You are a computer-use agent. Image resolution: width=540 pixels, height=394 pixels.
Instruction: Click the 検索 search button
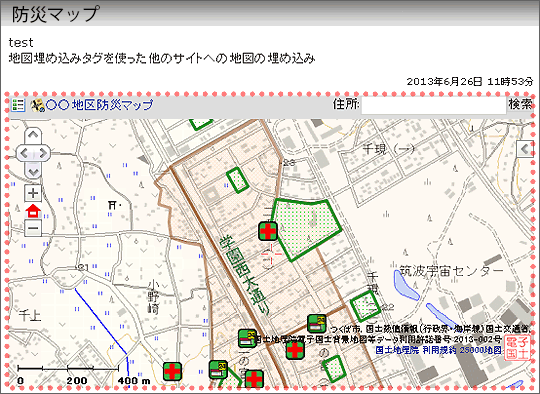point(520,104)
